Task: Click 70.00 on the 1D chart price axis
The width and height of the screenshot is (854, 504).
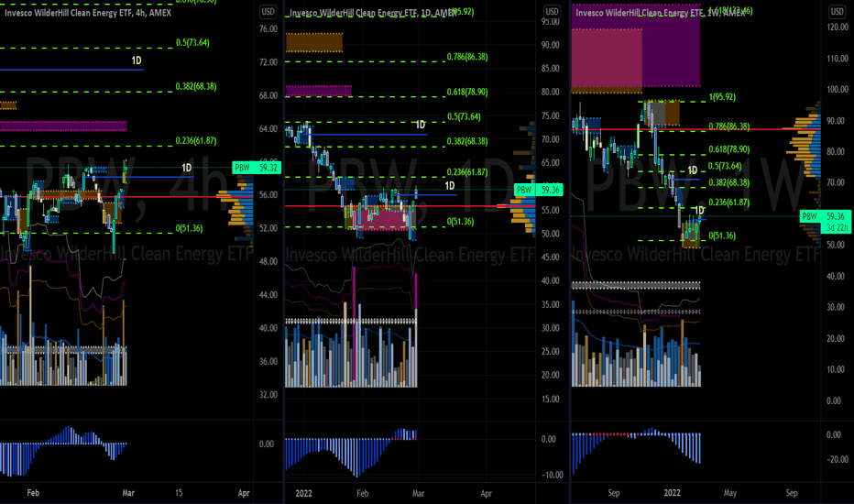Action: (551, 139)
